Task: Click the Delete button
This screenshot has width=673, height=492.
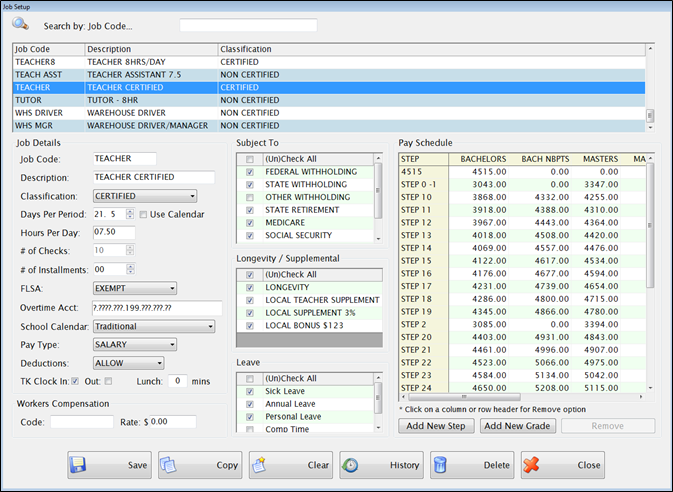Action: point(472,465)
